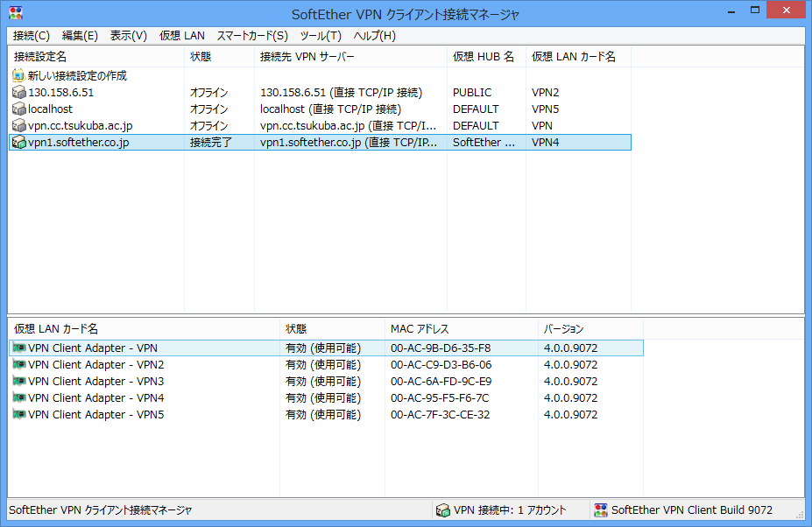Select VPN Client Adapter - VPN5 row name
812x527 pixels.
95,414
